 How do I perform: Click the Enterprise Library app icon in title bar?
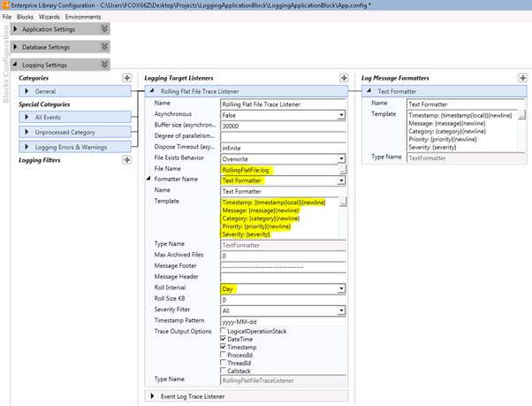(x=5, y=5)
